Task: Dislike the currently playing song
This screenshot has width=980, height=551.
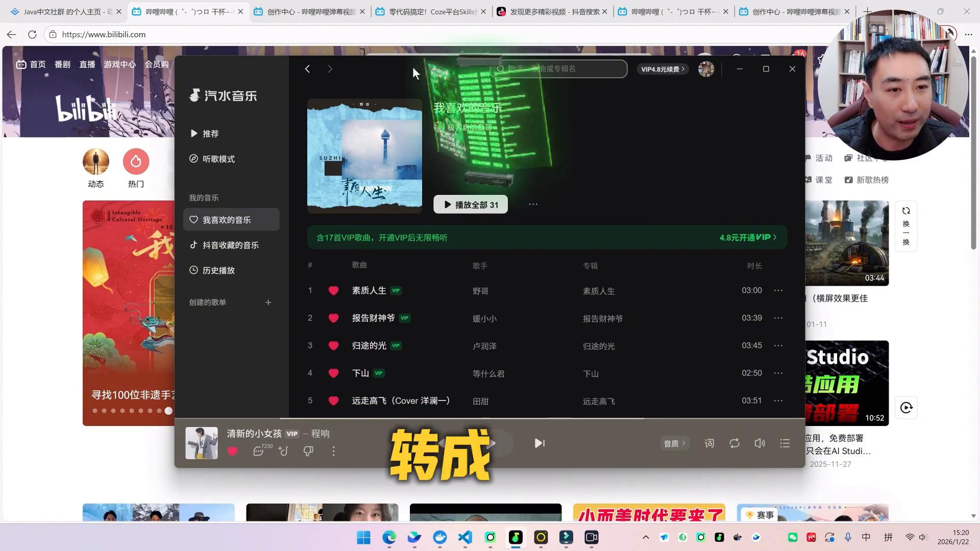Action: click(308, 452)
